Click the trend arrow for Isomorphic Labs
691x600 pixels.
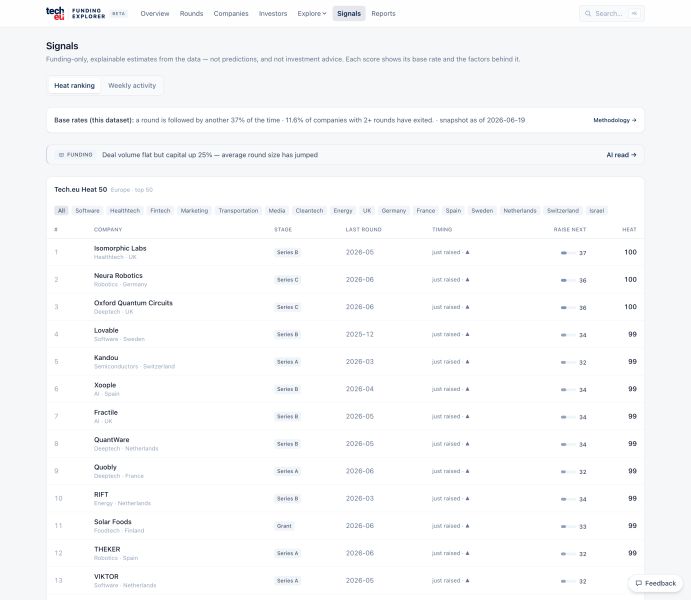pyautogui.click(x=468, y=252)
